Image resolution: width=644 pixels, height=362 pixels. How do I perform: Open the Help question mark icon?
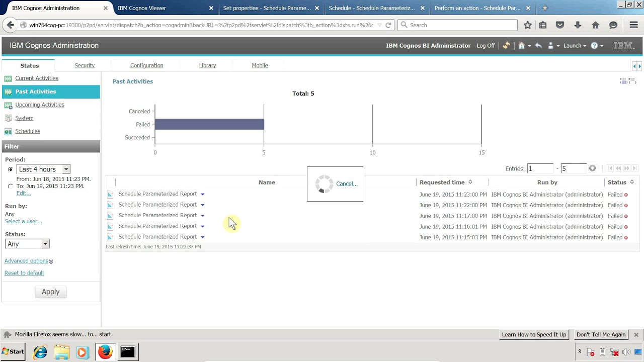(x=594, y=46)
